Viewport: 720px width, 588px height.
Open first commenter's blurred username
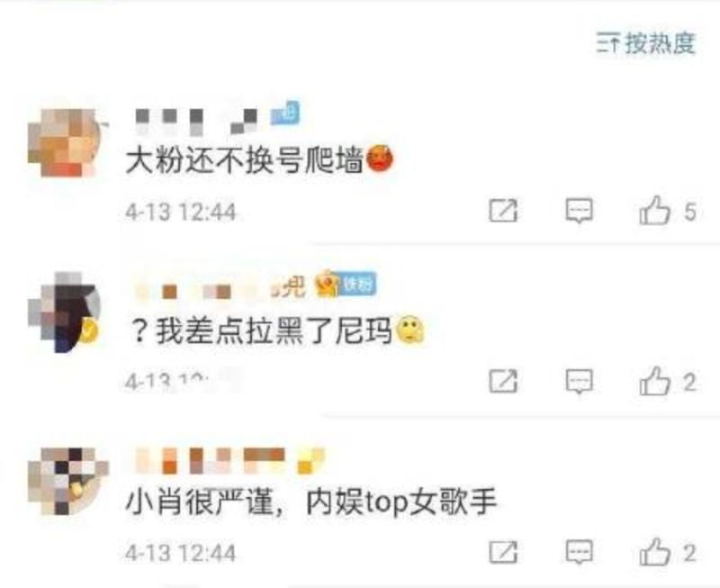click(x=196, y=122)
